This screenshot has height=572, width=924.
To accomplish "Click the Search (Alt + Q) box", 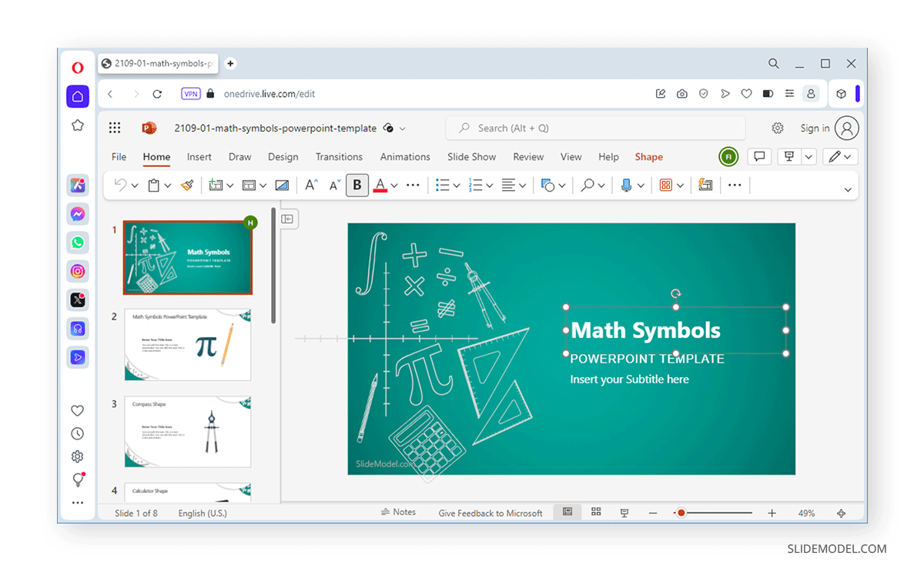I will click(x=595, y=129).
